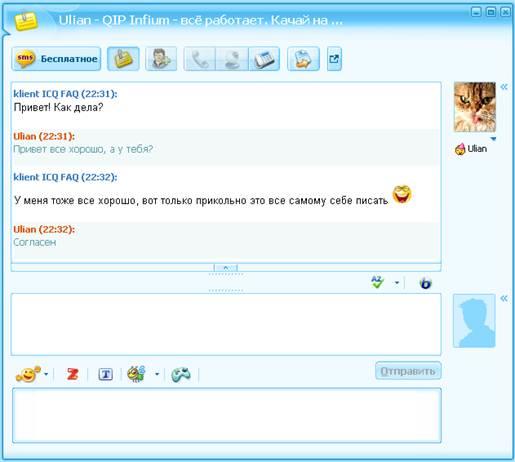Click the yellow sticky note toolbar icon
Screen dimensions: 515x462
pyautogui.click(x=123, y=59)
